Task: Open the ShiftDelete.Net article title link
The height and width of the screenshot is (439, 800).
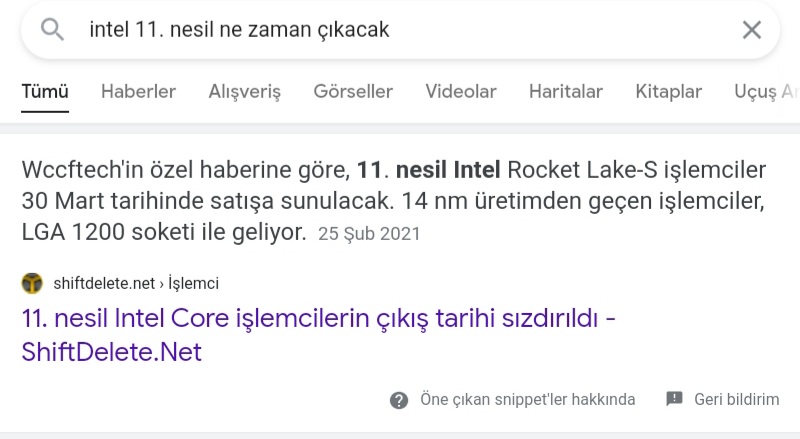Action: (310, 336)
